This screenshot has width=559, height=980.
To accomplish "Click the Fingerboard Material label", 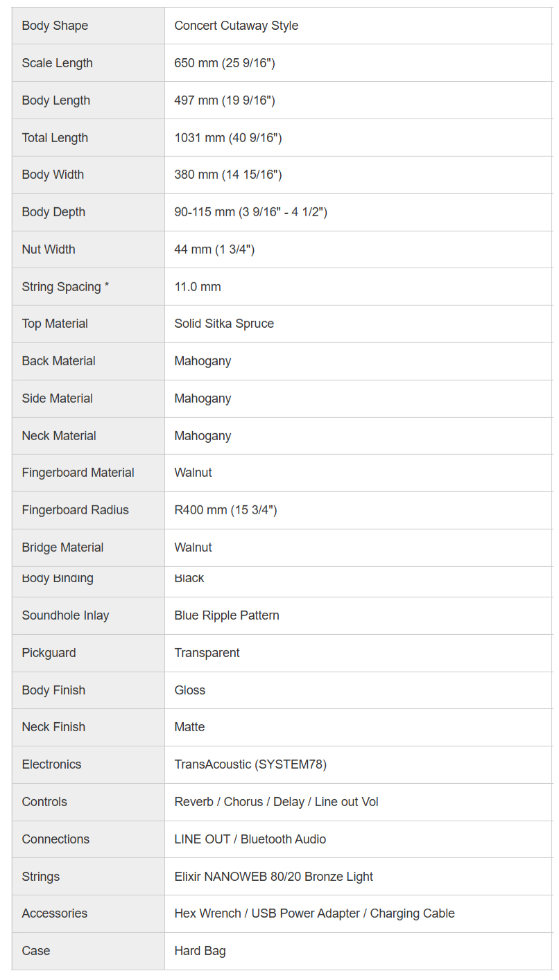I will pyautogui.click(x=78, y=473).
